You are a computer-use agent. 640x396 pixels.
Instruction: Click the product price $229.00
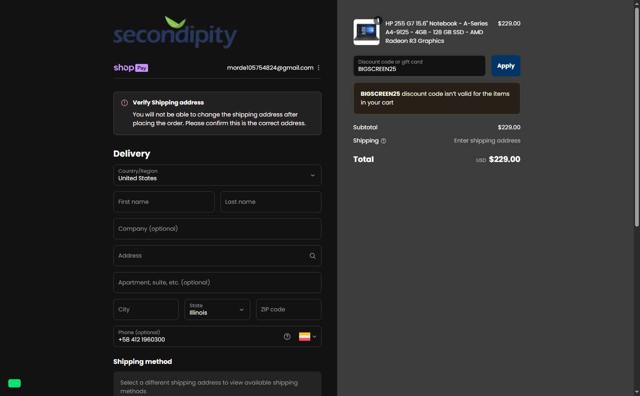509,24
